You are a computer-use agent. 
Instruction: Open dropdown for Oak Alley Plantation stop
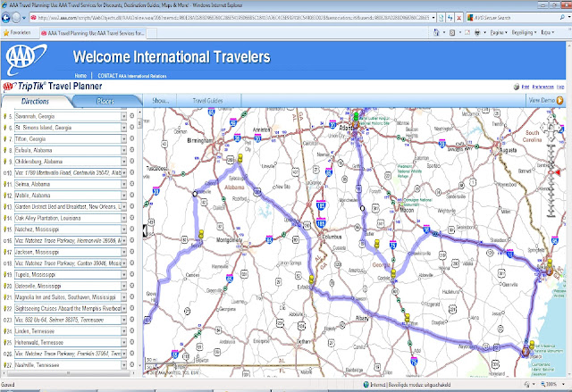[123, 218]
